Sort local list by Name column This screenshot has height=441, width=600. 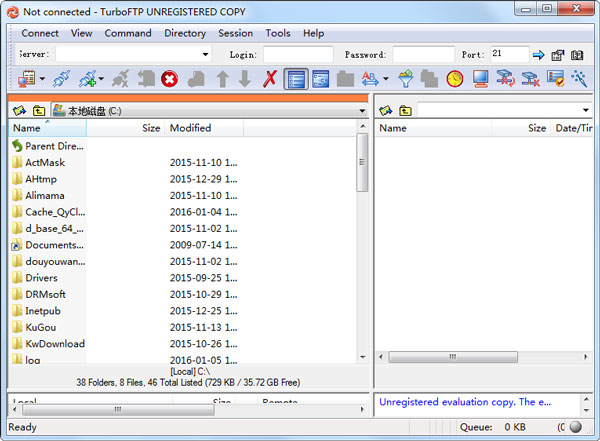pyautogui.click(x=47, y=128)
